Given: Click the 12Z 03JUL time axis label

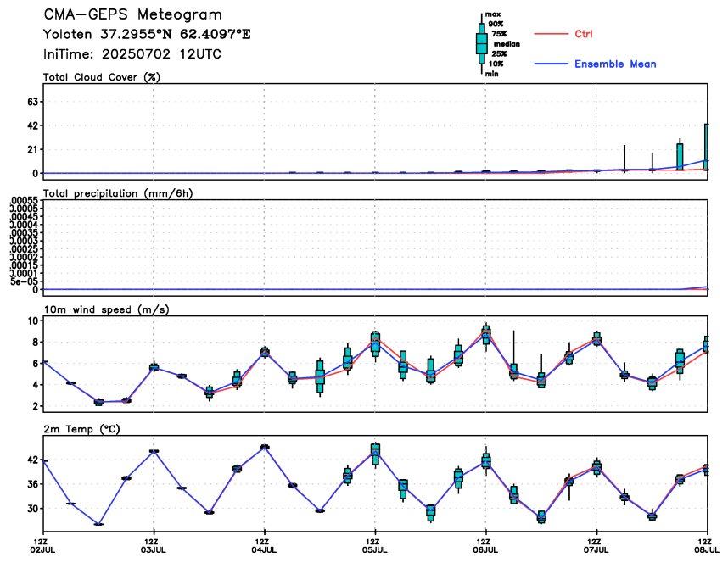Looking at the screenshot, I should tap(154, 546).
